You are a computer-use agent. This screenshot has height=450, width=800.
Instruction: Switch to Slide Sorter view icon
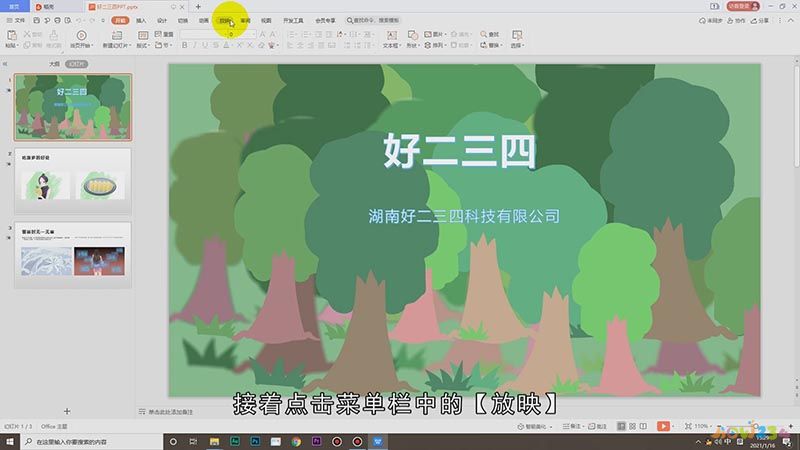(x=632, y=426)
